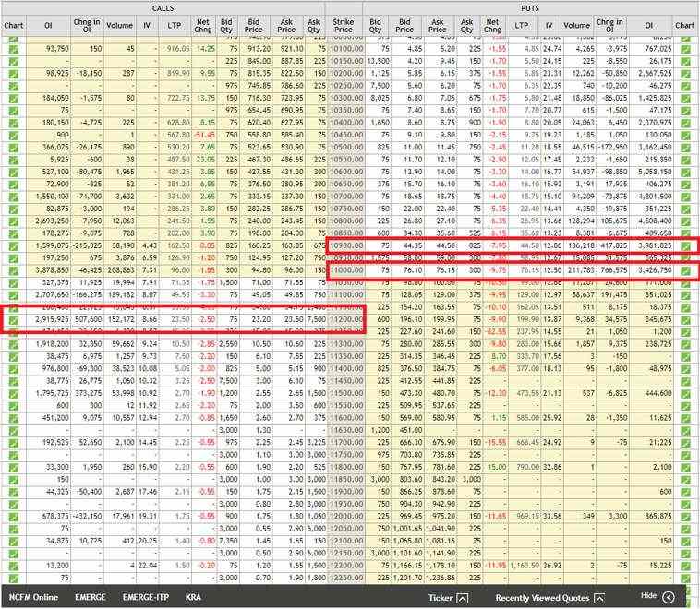Viewport: 700px width, 609px height.
Task: Open calls chart for strike 10700.00
Action: (x=14, y=197)
